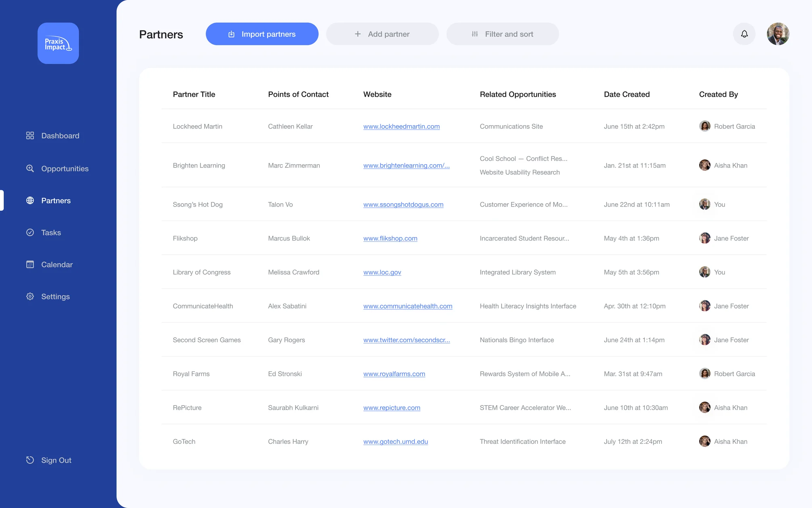Click Aisha Khan's avatar in GoTech row
The width and height of the screenshot is (812, 508).
pos(705,441)
